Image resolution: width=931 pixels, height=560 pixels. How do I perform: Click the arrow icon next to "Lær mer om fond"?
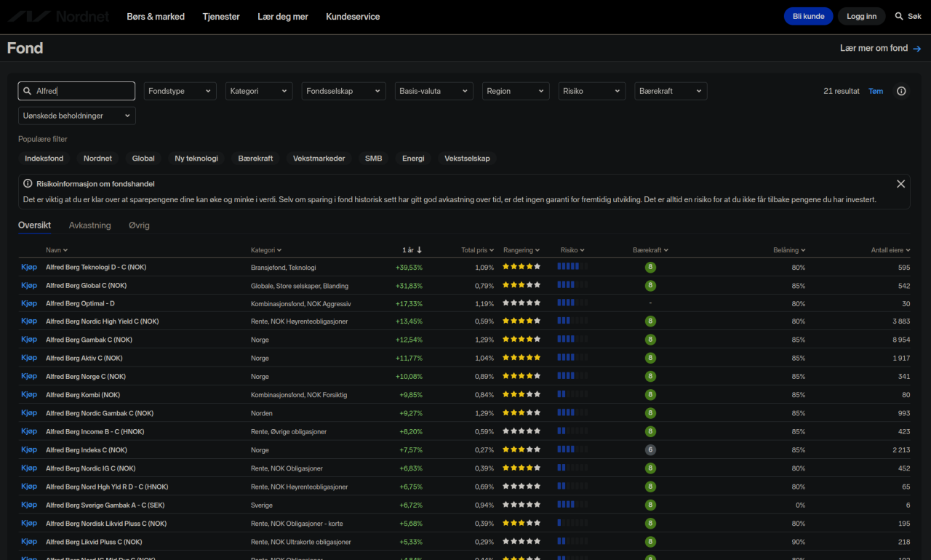point(918,48)
